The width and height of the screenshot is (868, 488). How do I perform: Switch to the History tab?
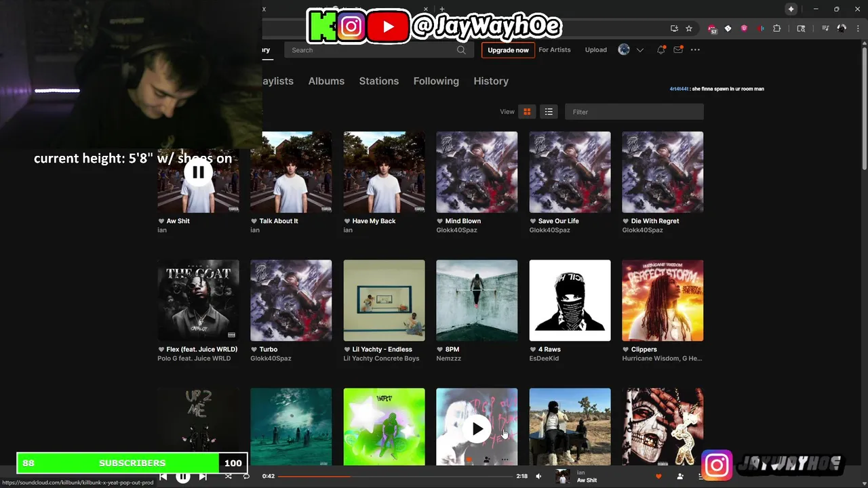pos(491,81)
